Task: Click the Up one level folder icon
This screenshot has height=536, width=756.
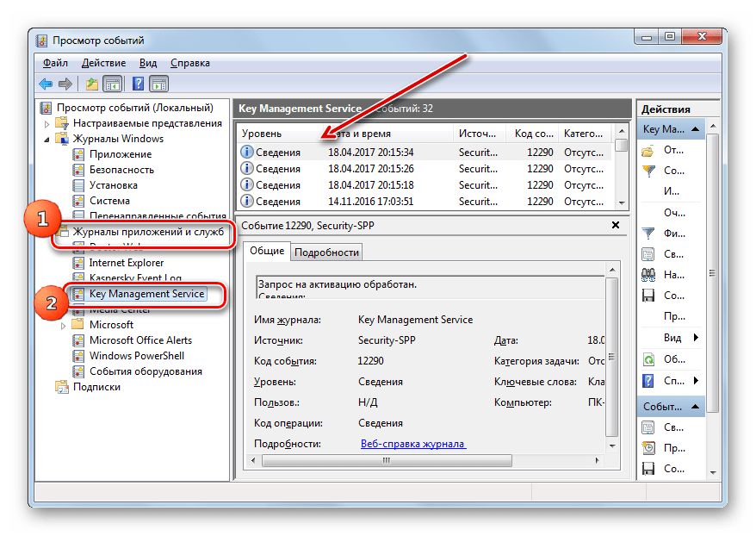Action: (x=91, y=84)
